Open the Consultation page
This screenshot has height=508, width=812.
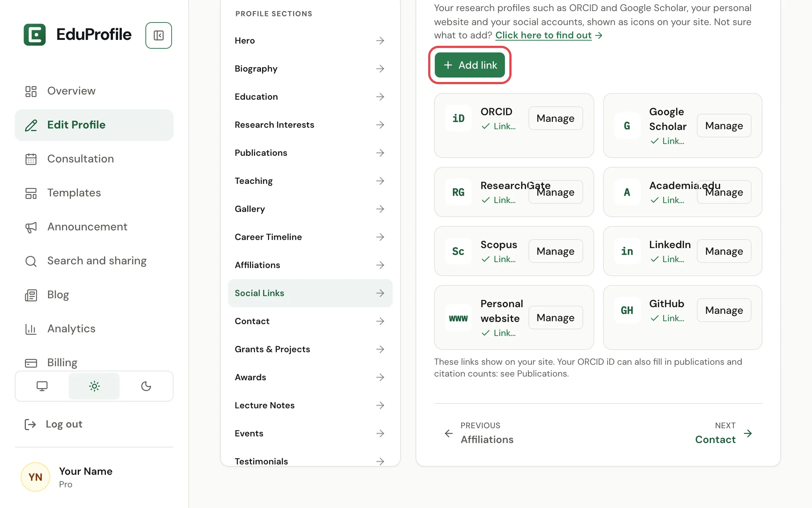pyautogui.click(x=94, y=159)
